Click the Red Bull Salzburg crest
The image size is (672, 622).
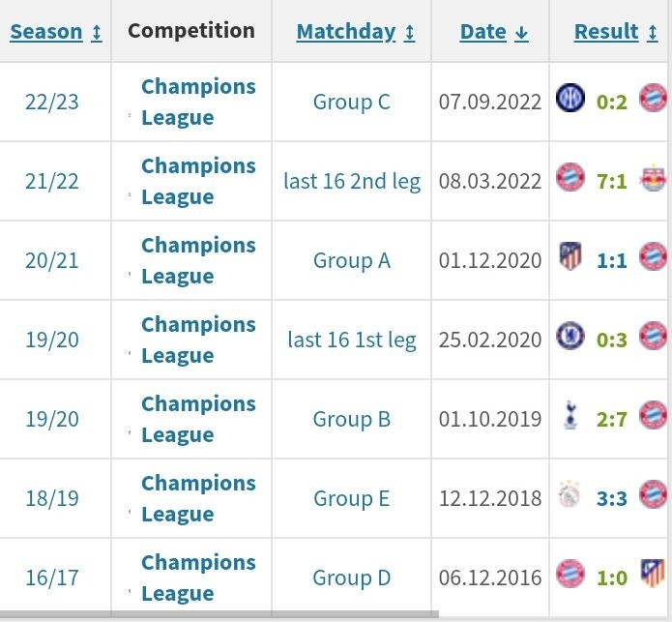pos(654,177)
